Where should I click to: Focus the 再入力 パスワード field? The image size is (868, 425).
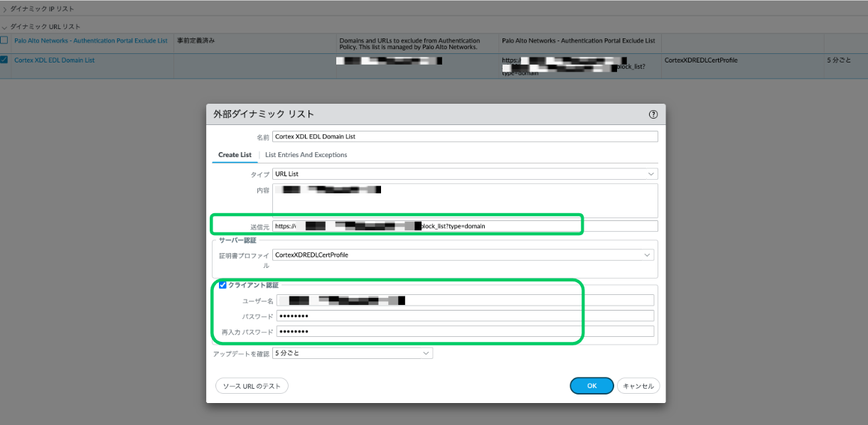pos(465,331)
